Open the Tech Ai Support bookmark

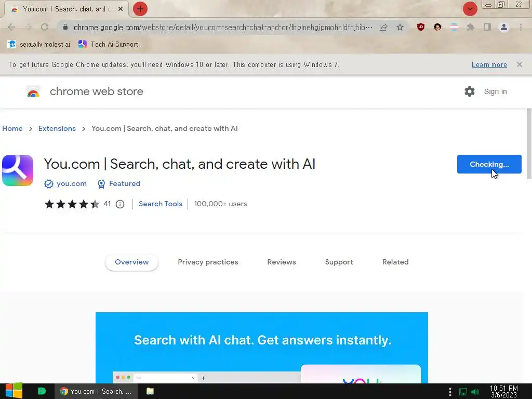coord(108,45)
